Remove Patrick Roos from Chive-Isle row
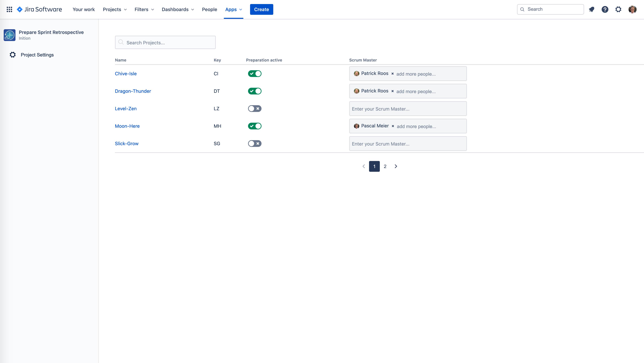 [392, 73]
